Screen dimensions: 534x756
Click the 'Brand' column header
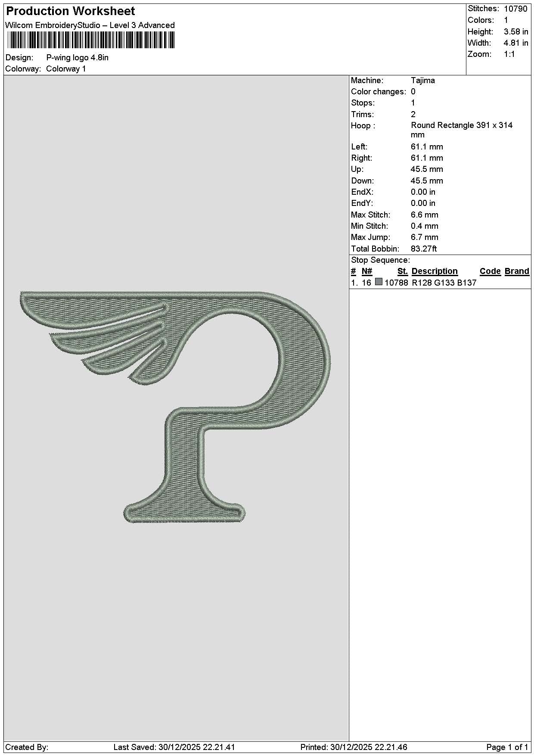(x=517, y=271)
